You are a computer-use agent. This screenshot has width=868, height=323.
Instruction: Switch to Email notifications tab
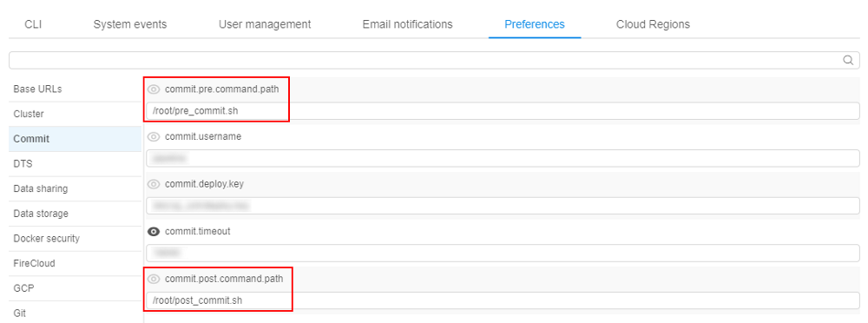407,24
